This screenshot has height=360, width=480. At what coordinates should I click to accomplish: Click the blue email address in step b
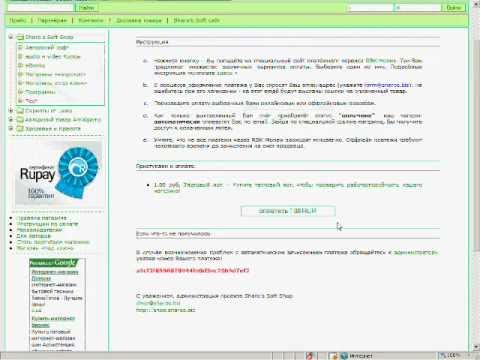tap(388, 85)
